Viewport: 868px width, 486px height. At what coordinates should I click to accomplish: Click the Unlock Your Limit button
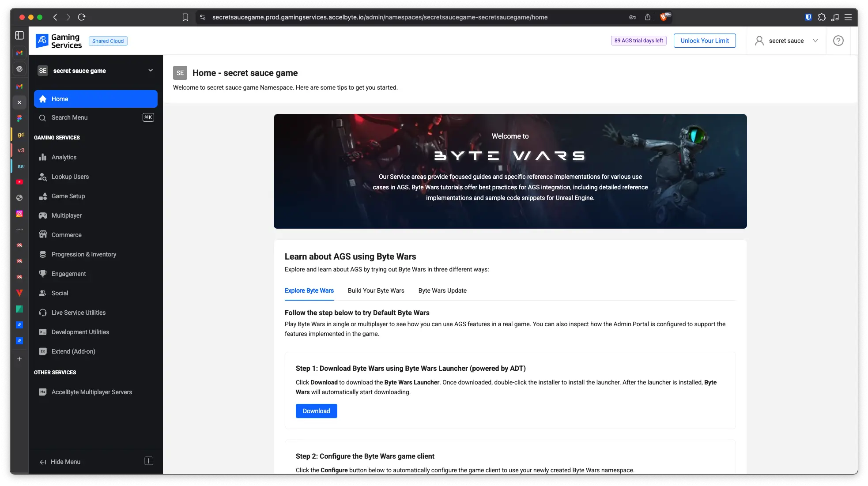(x=705, y=41)
